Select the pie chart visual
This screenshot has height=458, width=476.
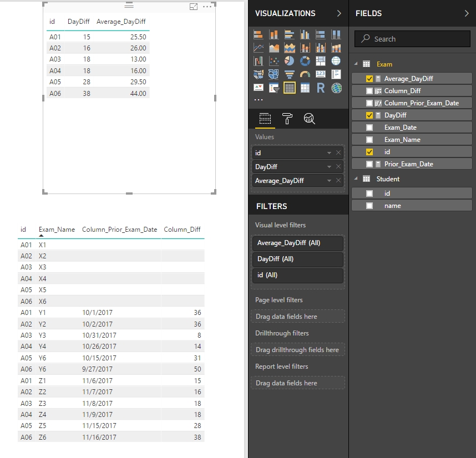pos(289,61)
